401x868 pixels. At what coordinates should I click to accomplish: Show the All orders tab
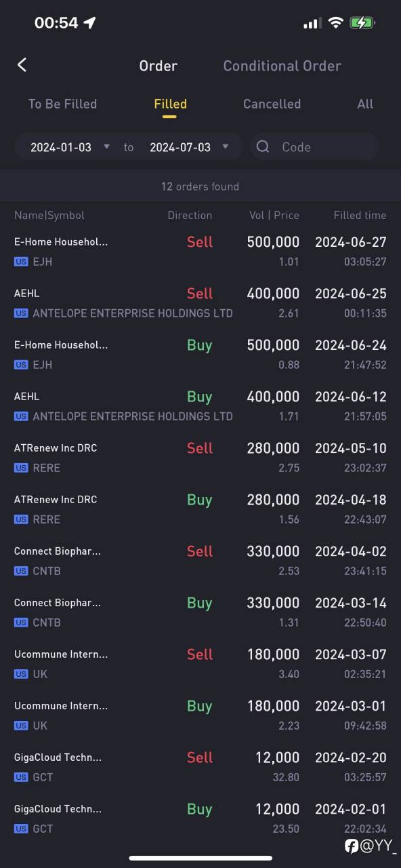tap(365, 104)
